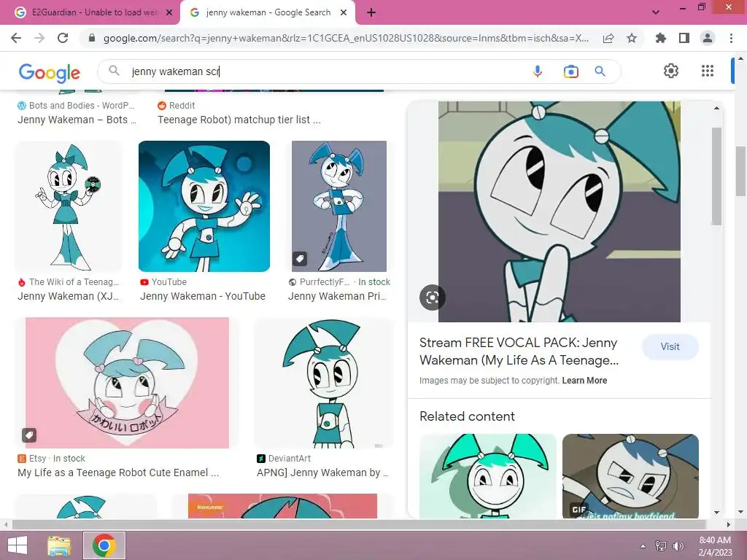Open the large Jenny preview image
This screenshot has height=560, width=747.
pyautogui.click(x=560, y=211)
